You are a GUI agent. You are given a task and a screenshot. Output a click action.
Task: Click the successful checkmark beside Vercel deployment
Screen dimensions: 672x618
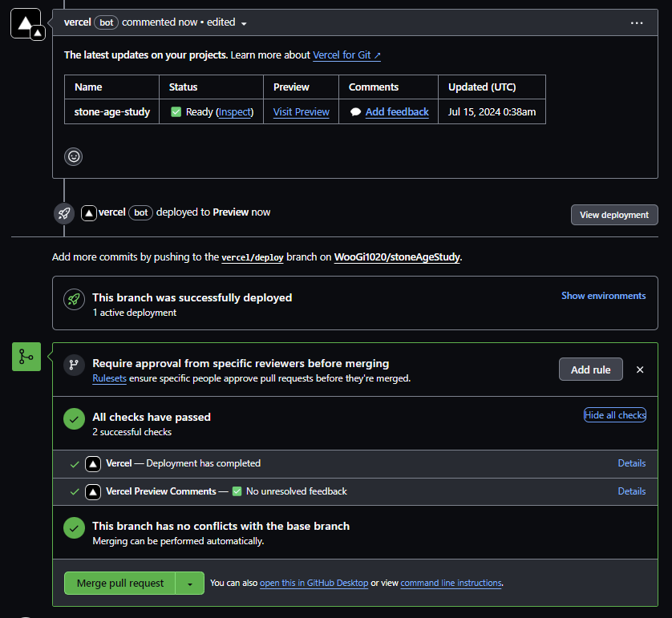click(x=75, y=464)
